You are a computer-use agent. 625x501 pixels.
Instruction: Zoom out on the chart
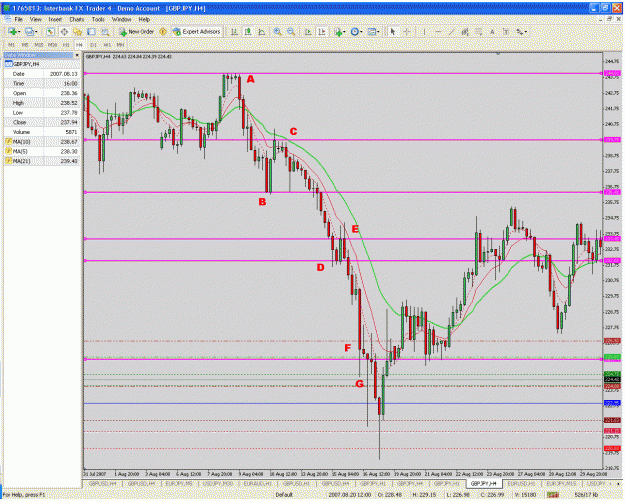coord(291,32)
